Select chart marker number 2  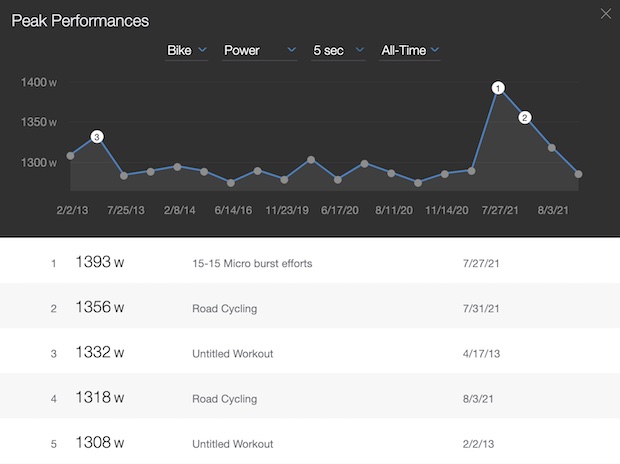pos(524,117)
